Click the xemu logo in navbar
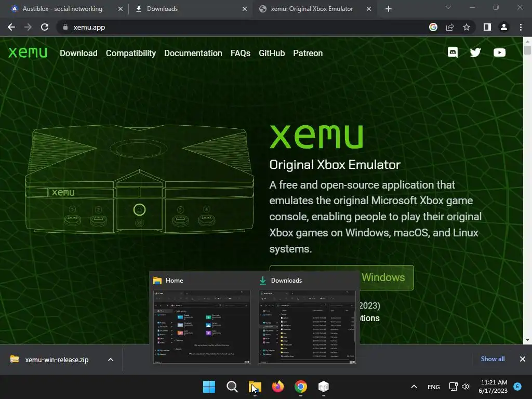 pyautogui.click(x=28, y=53)
